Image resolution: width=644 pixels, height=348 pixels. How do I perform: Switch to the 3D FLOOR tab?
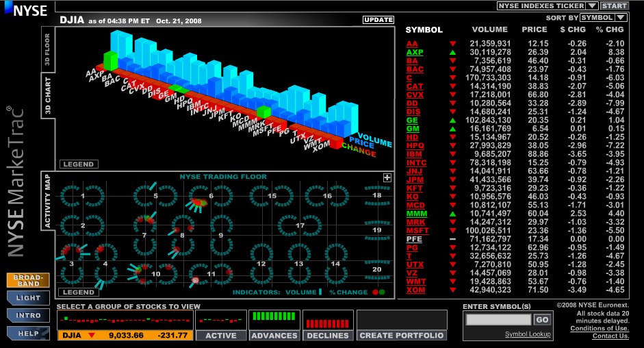pos(48,49)
